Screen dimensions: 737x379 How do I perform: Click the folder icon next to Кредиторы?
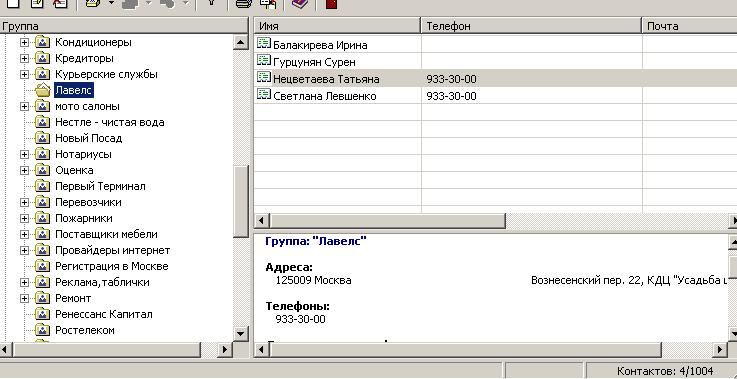tap(43, 58)
